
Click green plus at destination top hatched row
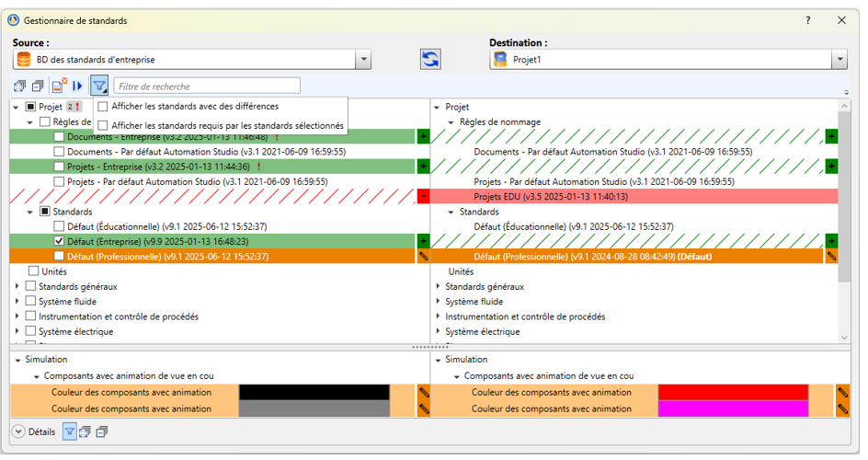click(831, 136)
